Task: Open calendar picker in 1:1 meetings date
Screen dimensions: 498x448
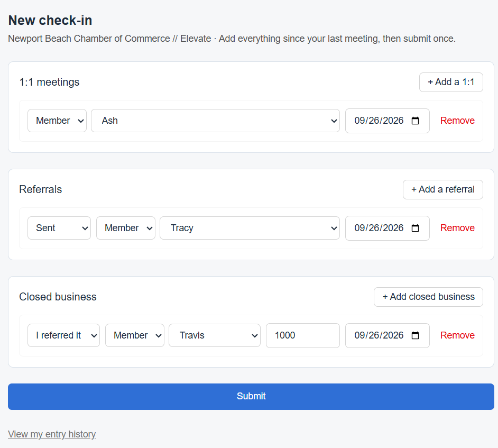Action: click(415, 121)
